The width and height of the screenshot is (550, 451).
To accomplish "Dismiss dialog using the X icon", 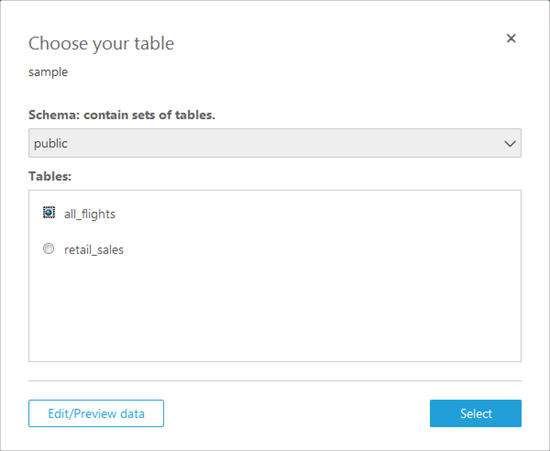I will pos(511,38).
